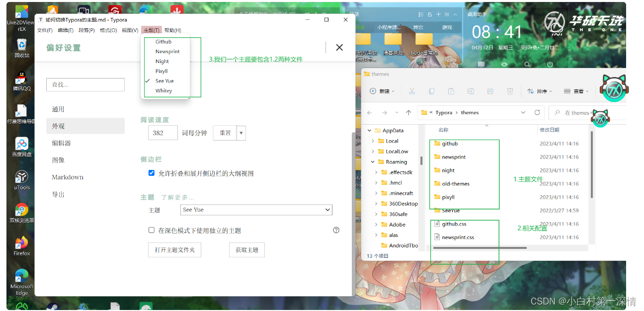The image size is (644, 311).
Task: Refresh the themes folder view
Action: tap(537, 113)
